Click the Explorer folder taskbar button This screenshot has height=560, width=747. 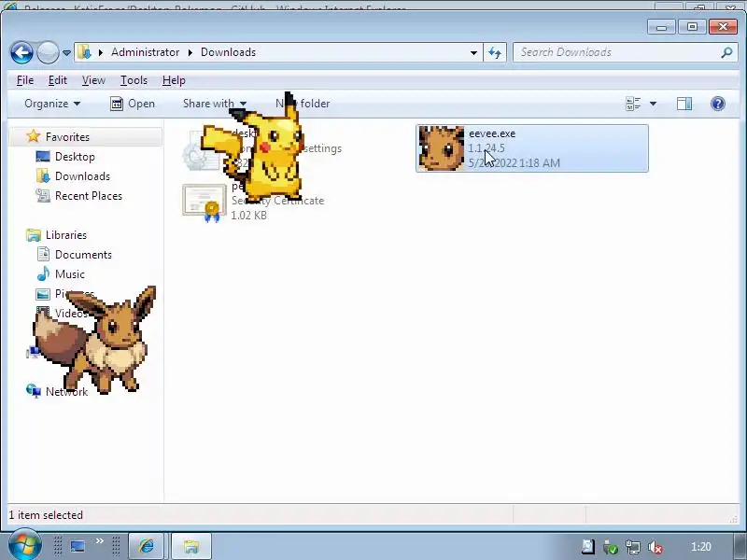coord(191,546)
